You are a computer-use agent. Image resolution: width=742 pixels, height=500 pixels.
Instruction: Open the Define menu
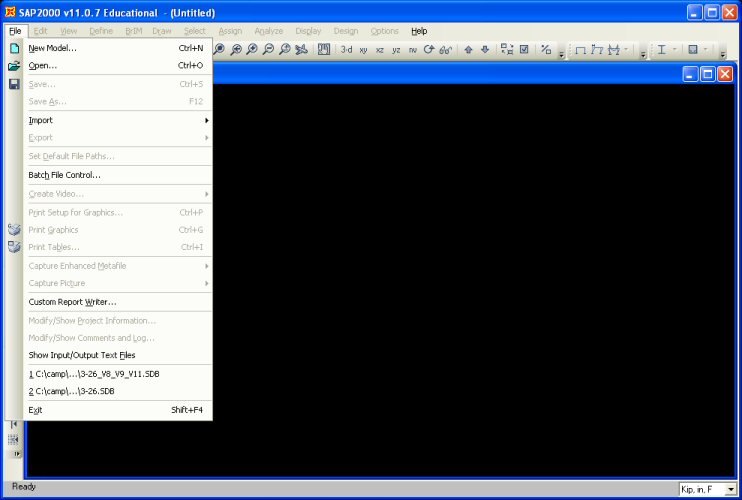(x=101, y=31)
